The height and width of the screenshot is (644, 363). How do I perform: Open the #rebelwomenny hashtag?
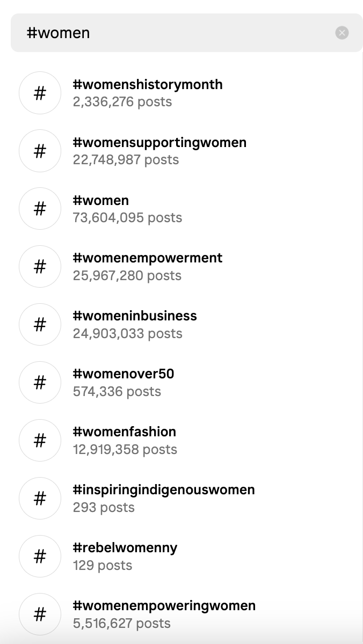pos(125,548)
